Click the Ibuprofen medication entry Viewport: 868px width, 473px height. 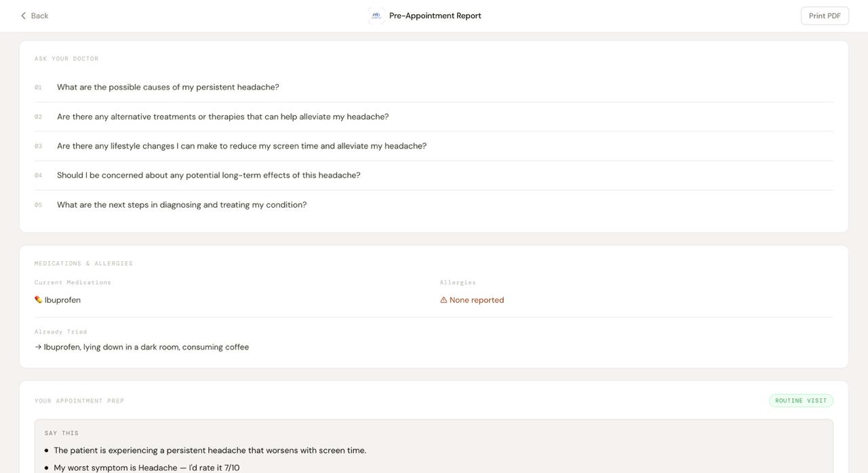tap(62, 300)
